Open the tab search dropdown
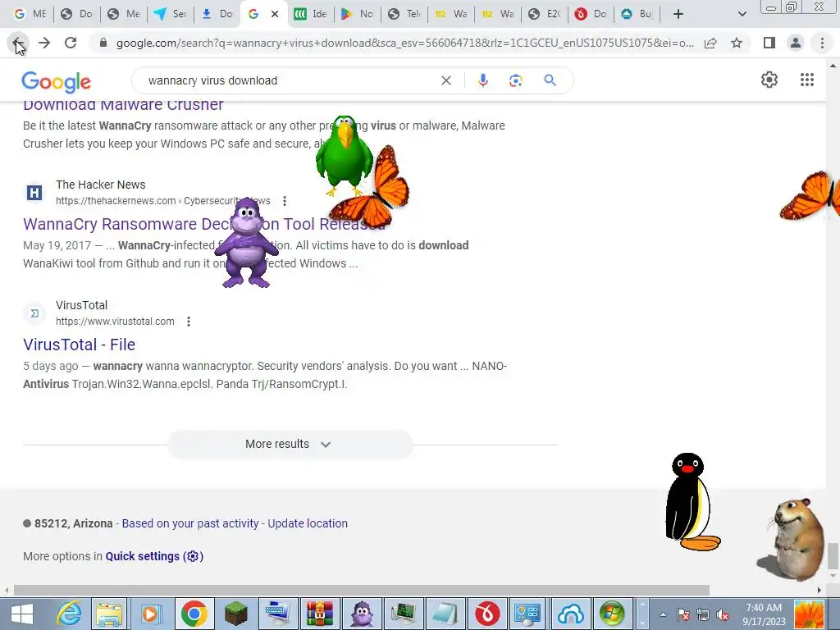 pos(742,14)
